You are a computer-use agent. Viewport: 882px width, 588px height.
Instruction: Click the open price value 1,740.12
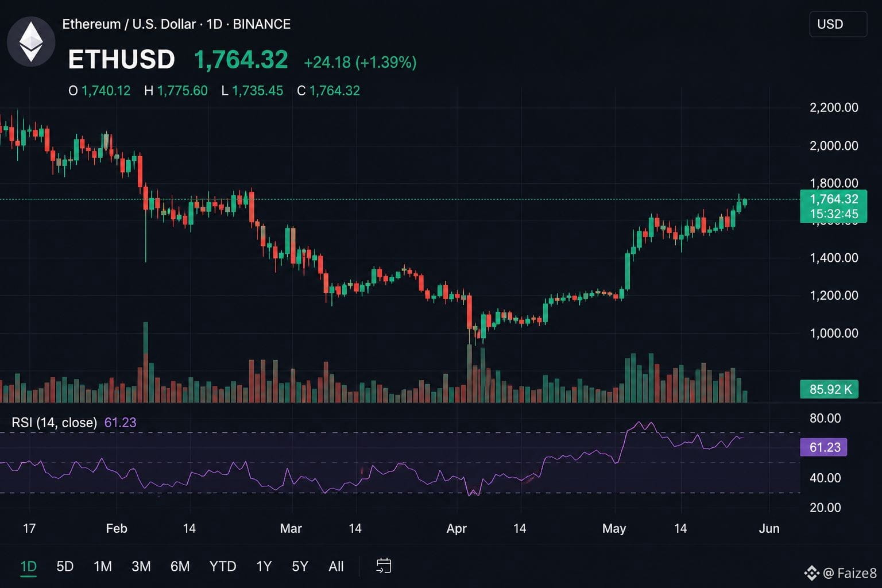[x=106, y=91]
